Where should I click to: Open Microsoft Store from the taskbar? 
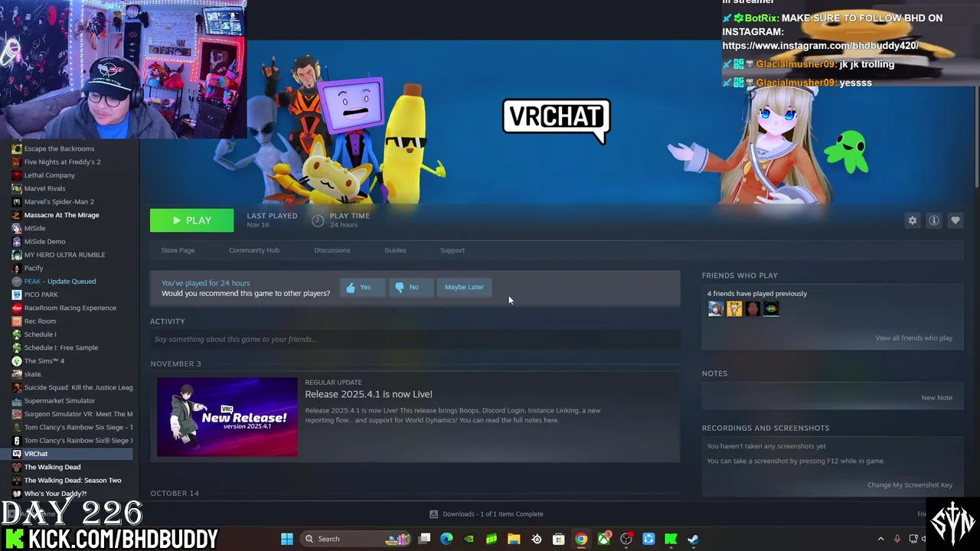559,539
